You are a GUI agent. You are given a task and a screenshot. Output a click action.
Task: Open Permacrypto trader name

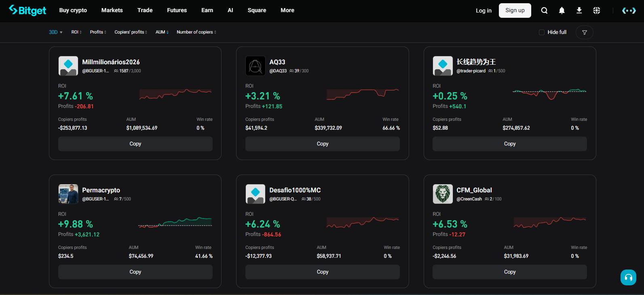coord(101,190)
